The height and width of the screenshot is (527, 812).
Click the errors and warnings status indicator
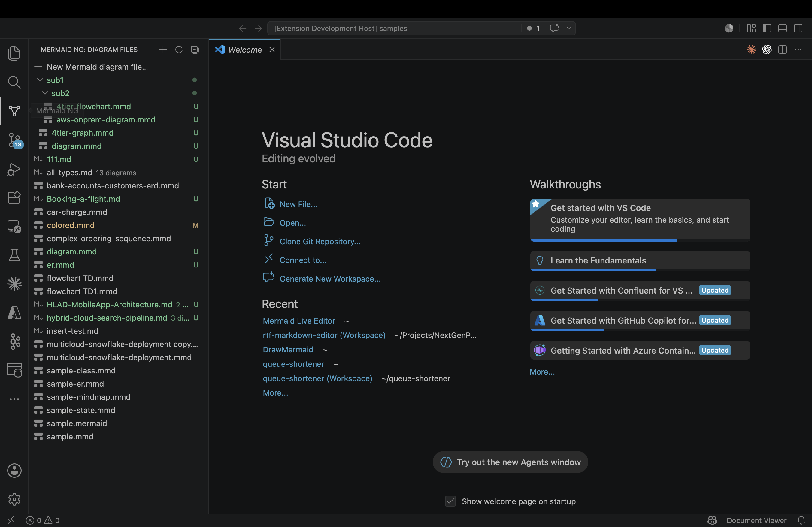(x=43, y=520)
